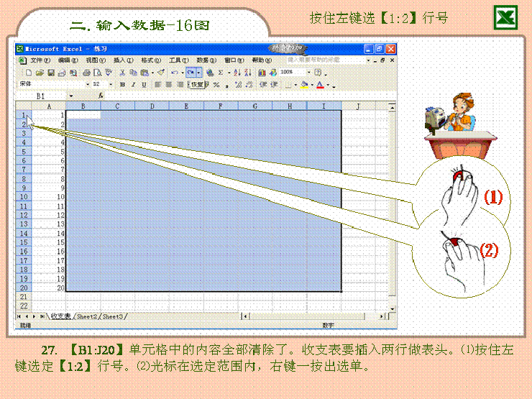Click the Cut scissors icon
532x399 pixels.
click(123, 73)
